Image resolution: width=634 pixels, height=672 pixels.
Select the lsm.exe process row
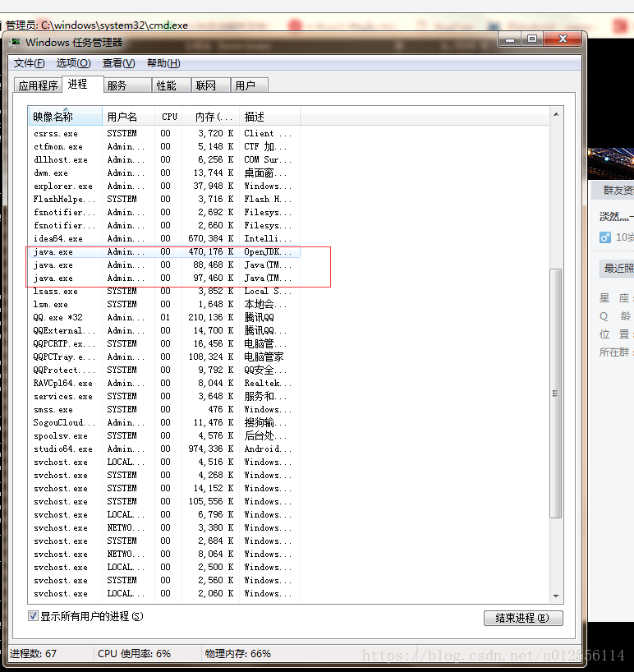(x=164, y=304)
